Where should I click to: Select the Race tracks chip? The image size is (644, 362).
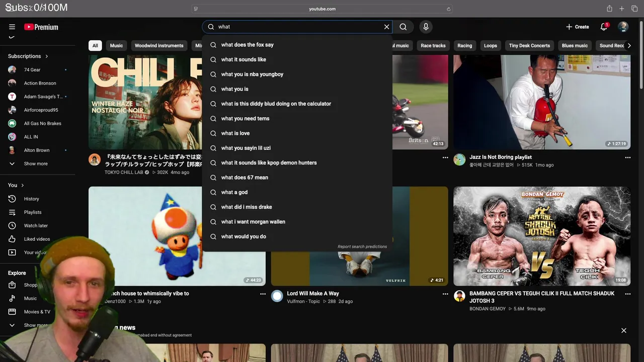pos(433,46)
